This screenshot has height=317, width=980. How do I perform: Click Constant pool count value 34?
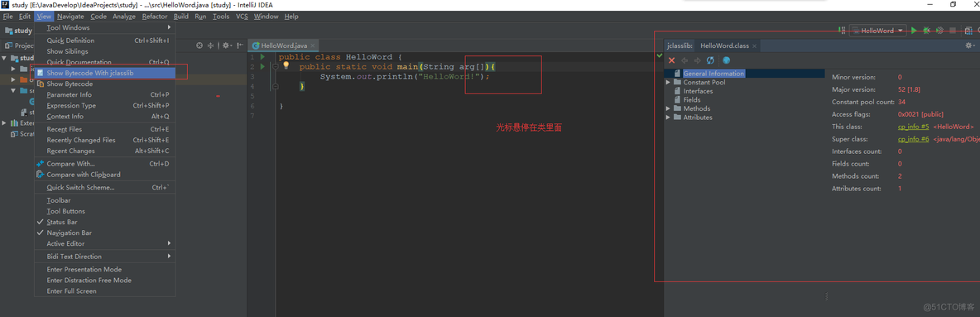click(902, 102)
